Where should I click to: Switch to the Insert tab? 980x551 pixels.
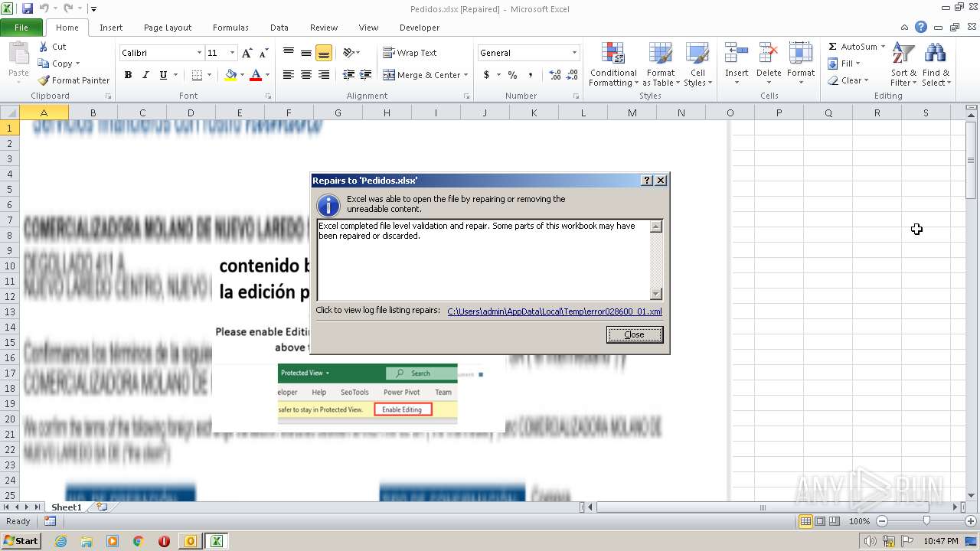(111, 28)
